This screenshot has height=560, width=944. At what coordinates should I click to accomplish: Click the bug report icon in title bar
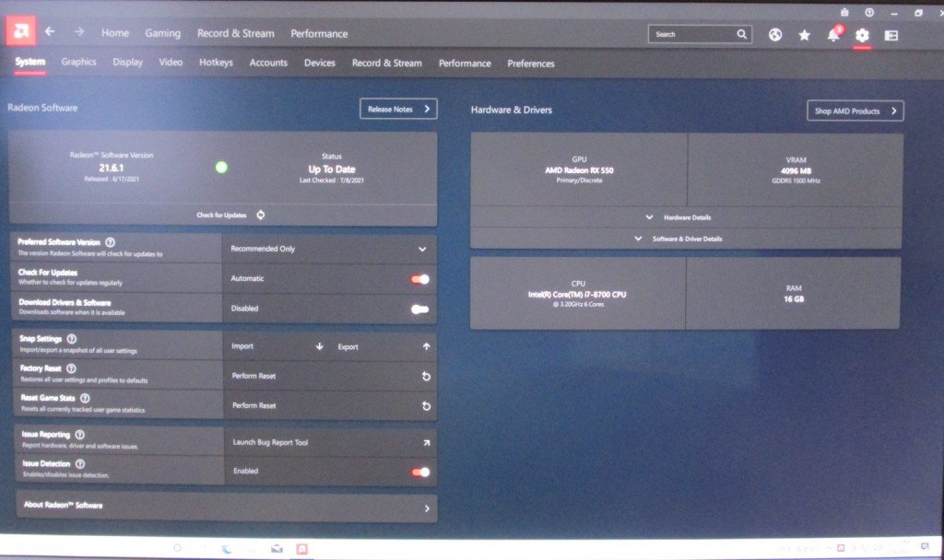click(844, 12)
